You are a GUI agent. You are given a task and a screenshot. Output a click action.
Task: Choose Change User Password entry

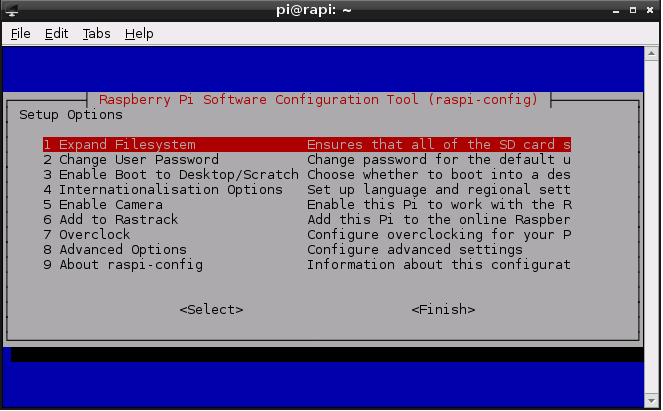click(131, 160)
